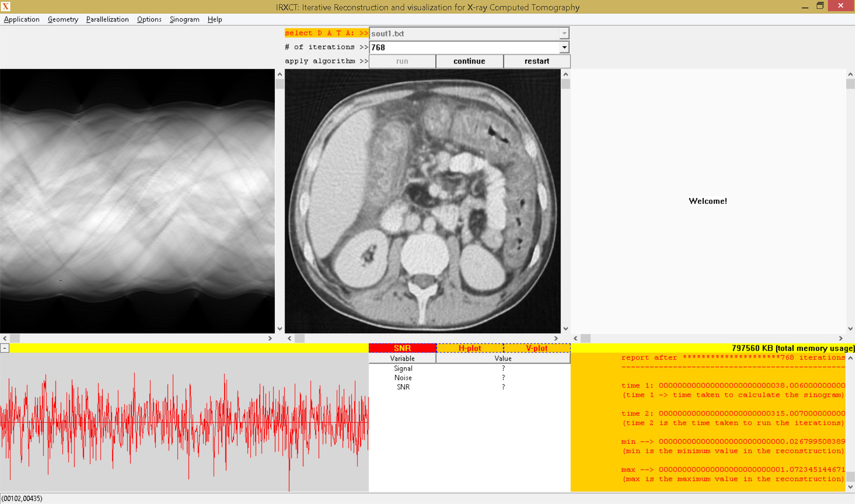This screenshot has height=504, width=855.
Task: Click the reconstruction horizontal scrollbar thumb
Action: [x=300, y=338]
